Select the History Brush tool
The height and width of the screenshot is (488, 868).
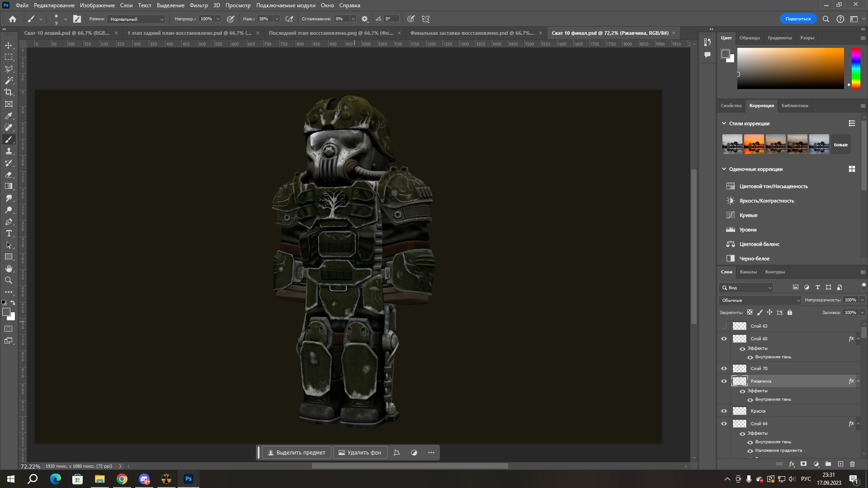(9, 163)
